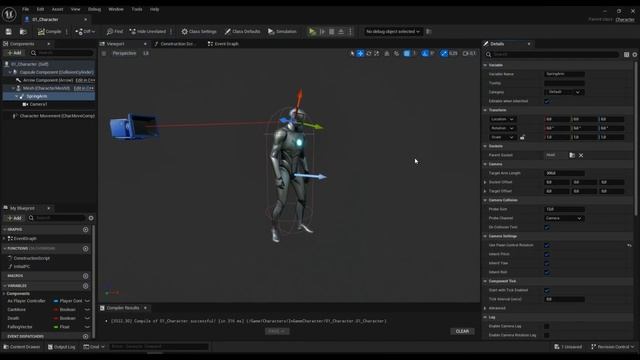Open the Output Log
The height and width of the screenshot is (360, 640).
pos(62,347)
